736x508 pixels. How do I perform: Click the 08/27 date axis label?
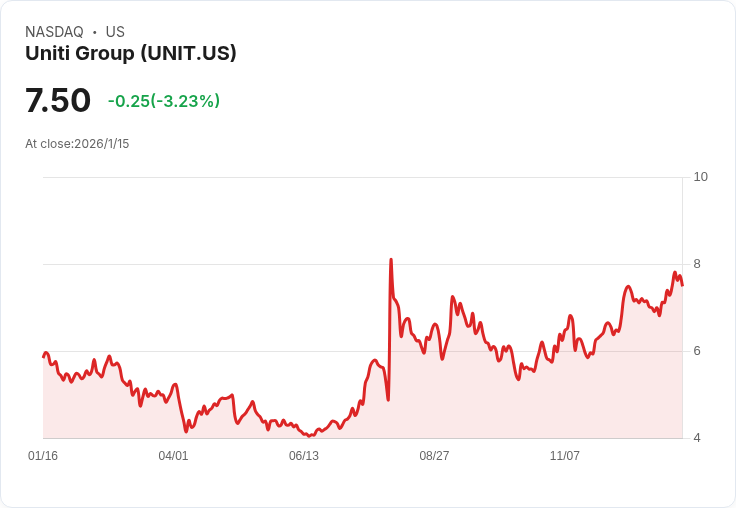(x=434, y=455)
